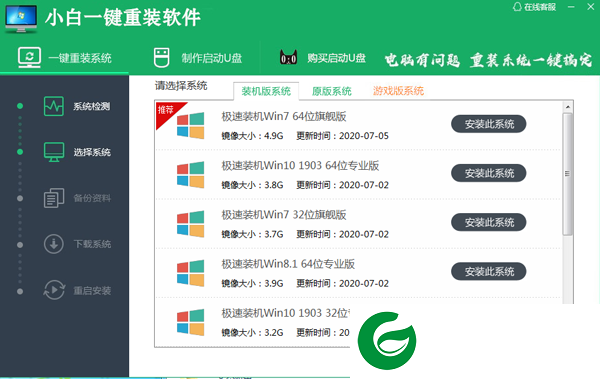
Task: Click the 在线客服 headset icon
Action: tap(517, 7)
